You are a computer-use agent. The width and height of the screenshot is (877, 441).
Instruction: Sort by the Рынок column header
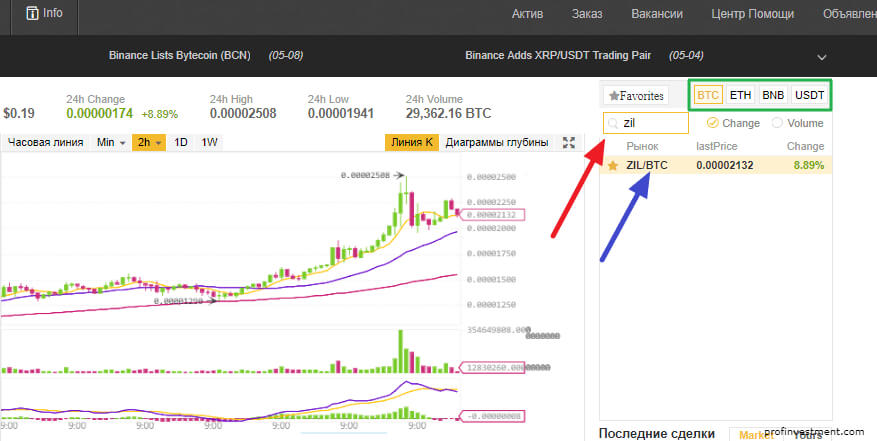[642, 146]
